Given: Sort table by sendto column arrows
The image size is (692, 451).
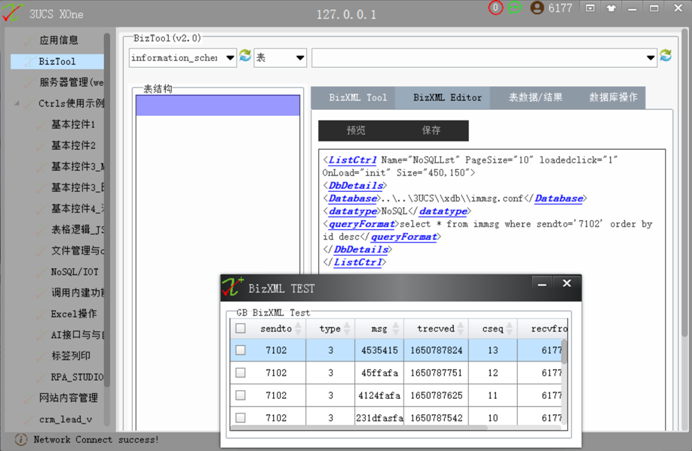Looking at the screenshot, I should [x=298, y=328].
